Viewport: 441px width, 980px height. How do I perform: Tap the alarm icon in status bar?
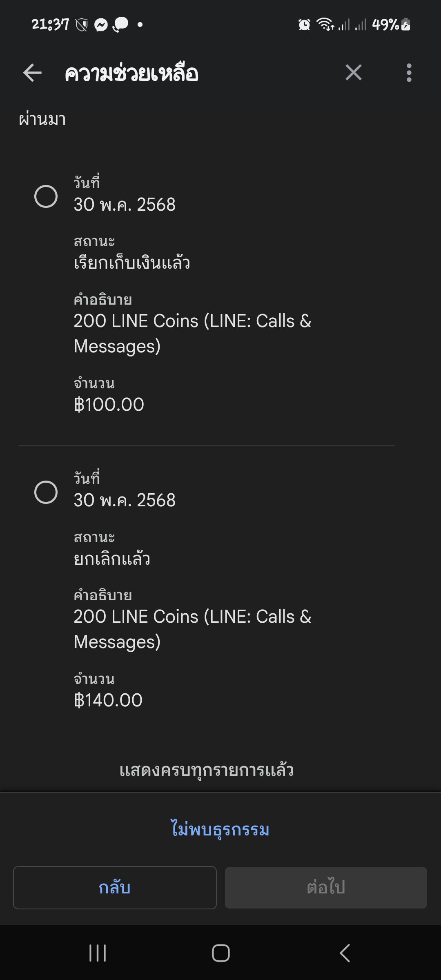point(304,25)
